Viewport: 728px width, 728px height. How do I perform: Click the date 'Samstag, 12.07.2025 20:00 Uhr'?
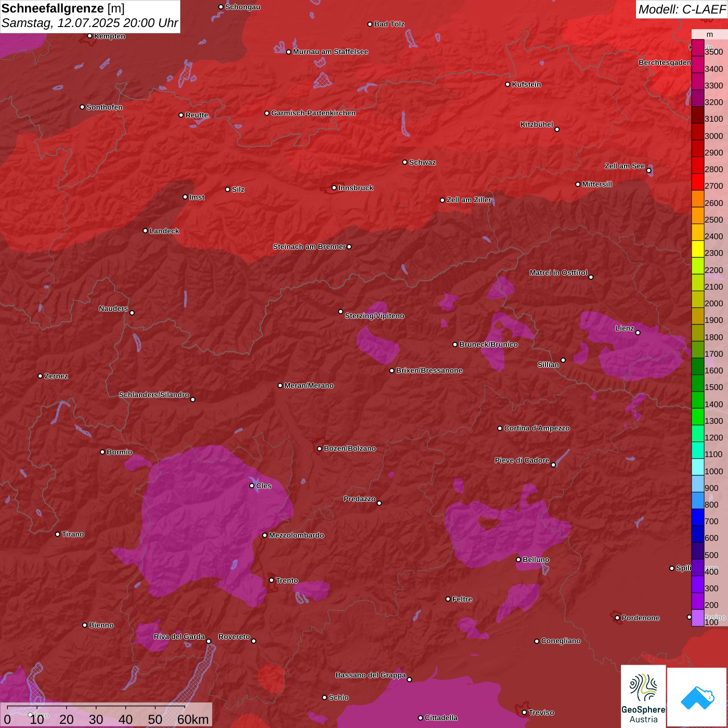pyautogui.click(x=90, y=23)
